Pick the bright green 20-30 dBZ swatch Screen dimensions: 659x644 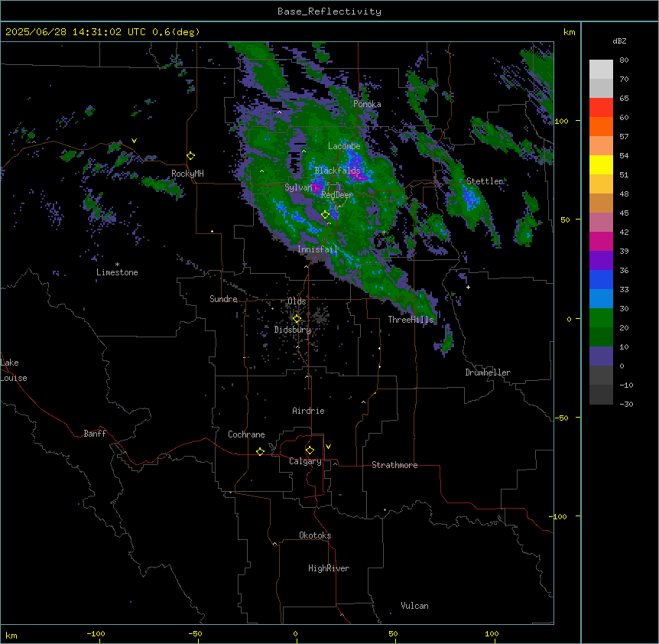[x=601, y=317]
